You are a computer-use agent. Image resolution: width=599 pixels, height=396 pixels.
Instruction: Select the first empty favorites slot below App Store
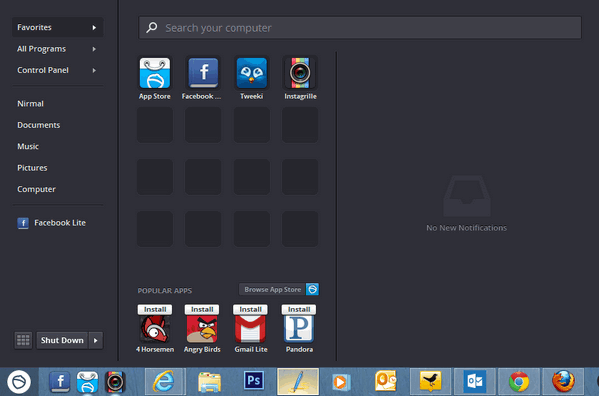click(155, 125)
